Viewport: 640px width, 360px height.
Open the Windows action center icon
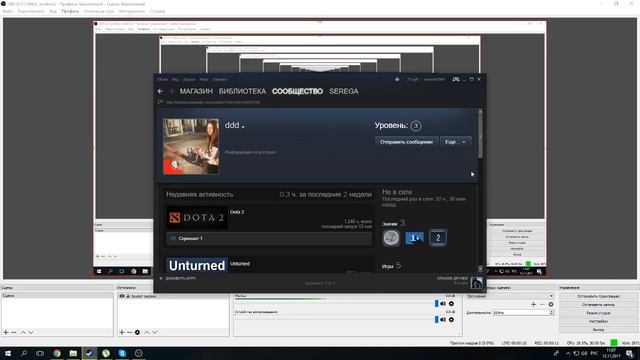click(x=630, y=353)
